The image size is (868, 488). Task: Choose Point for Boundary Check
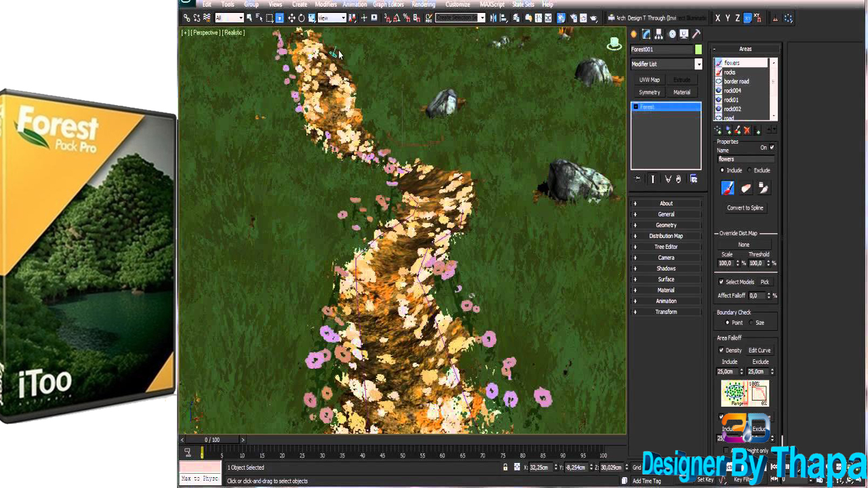pos(728,323)
